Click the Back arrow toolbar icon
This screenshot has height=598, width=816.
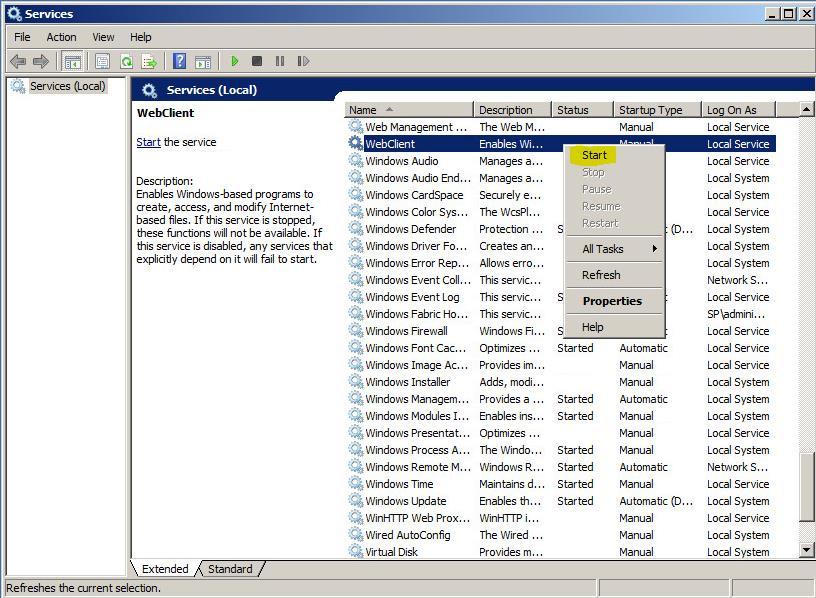tap(18, 61)
